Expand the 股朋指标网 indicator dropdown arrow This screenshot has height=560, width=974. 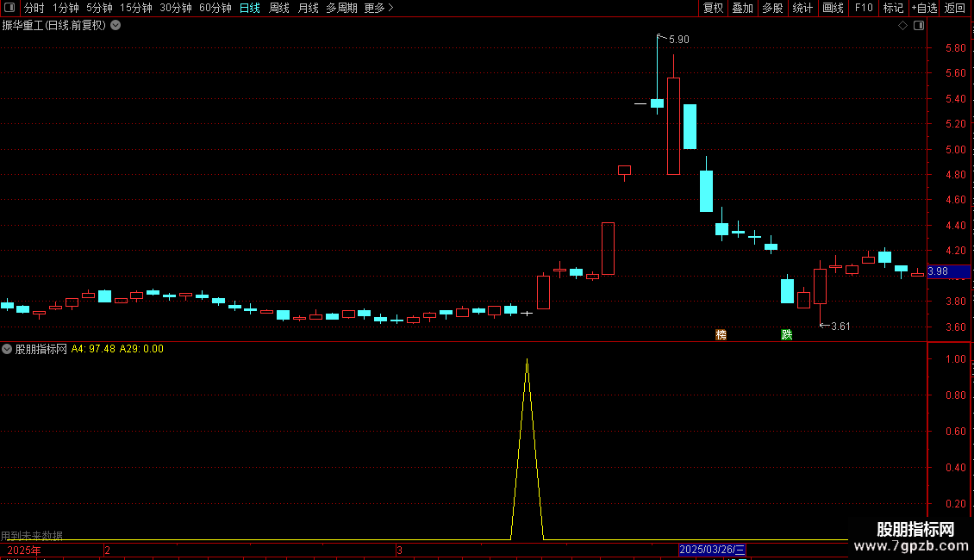pos(7,349)
